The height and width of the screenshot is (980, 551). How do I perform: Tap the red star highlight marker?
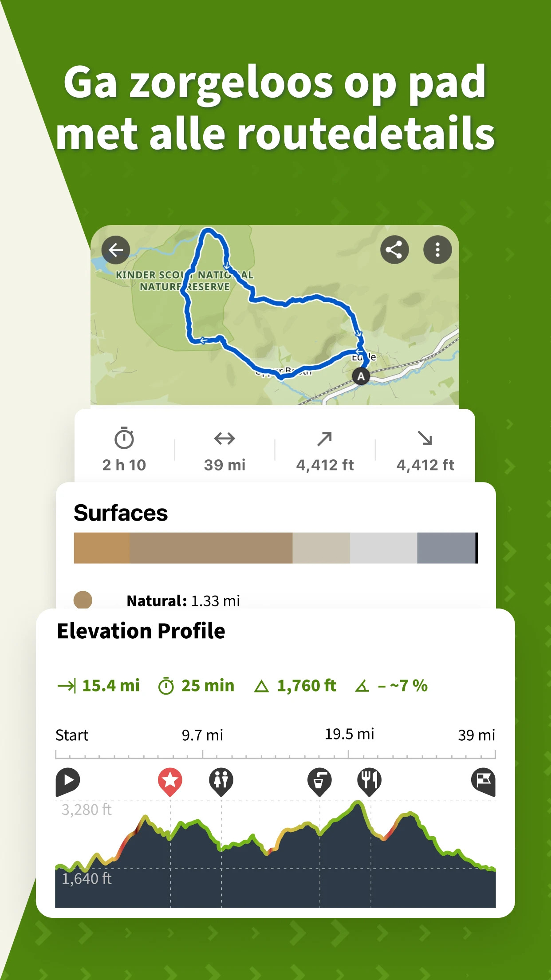tap(170, 782)
